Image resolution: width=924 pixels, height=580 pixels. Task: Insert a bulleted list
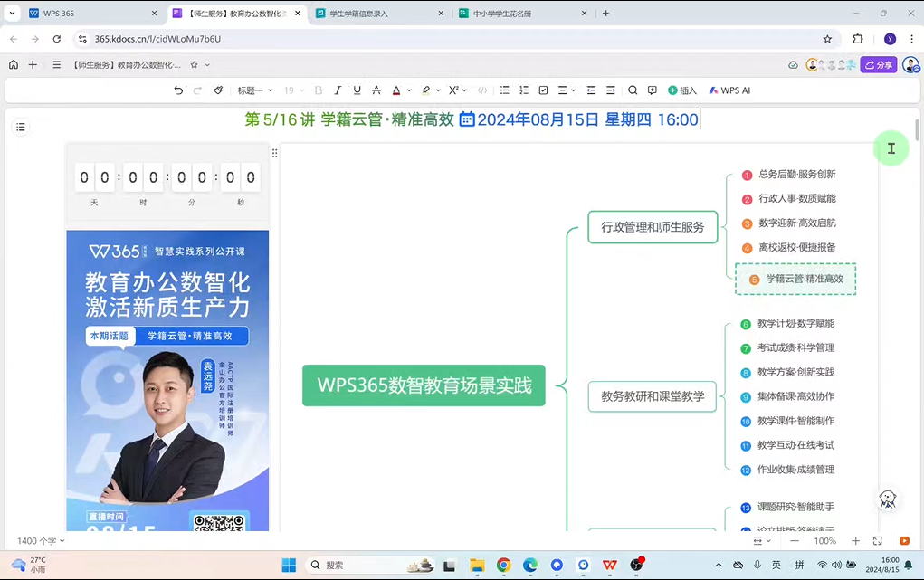point(505,90)
